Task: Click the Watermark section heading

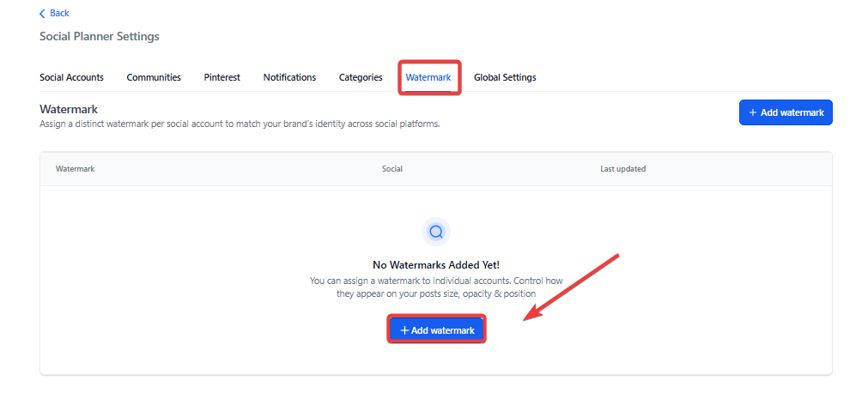Action: pyautogui.click(x=69, y=110)
